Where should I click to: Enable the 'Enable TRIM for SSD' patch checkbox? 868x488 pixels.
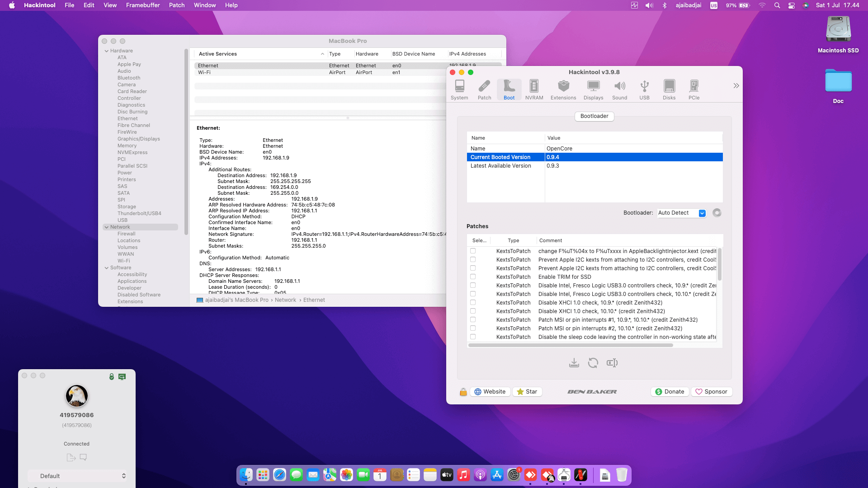(473, 277)
